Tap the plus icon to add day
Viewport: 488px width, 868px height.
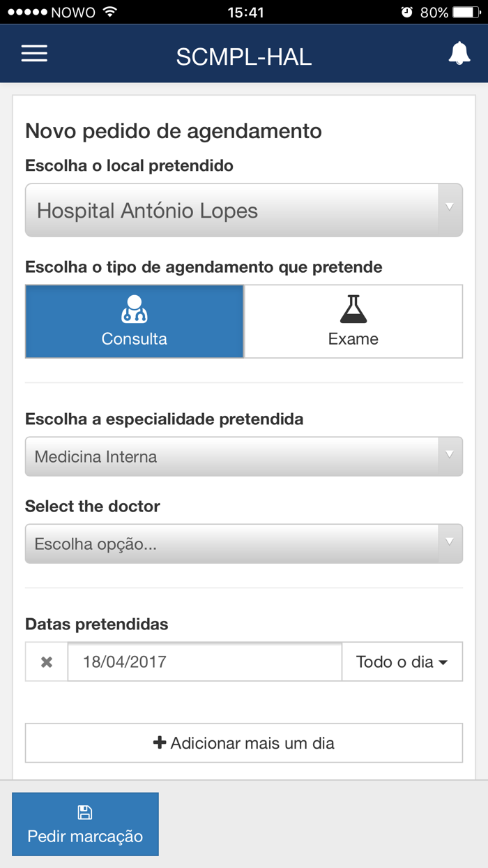(160, 743)
